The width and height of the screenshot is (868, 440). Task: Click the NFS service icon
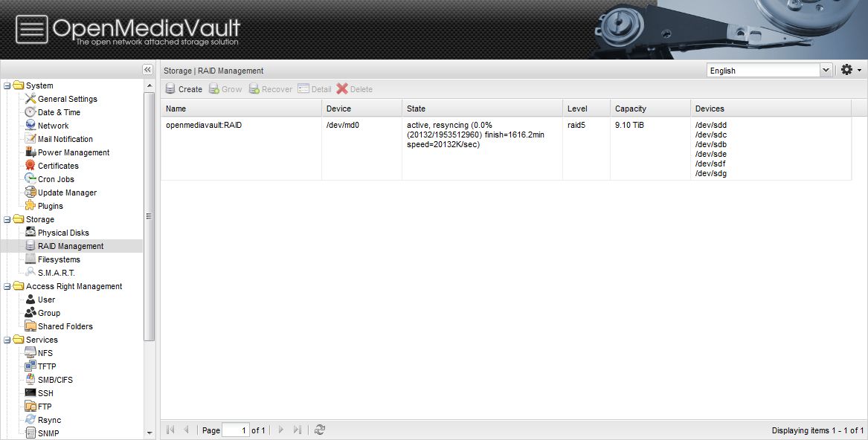pos(30,353)
